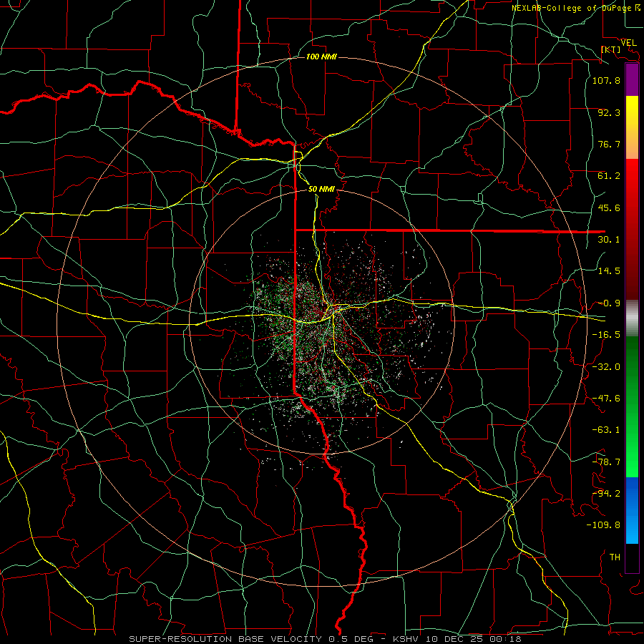The width and height of the screenshot is (644, 644).
Task: Click the 61.2 velocity scale value
Action: (x=609, y=176)
